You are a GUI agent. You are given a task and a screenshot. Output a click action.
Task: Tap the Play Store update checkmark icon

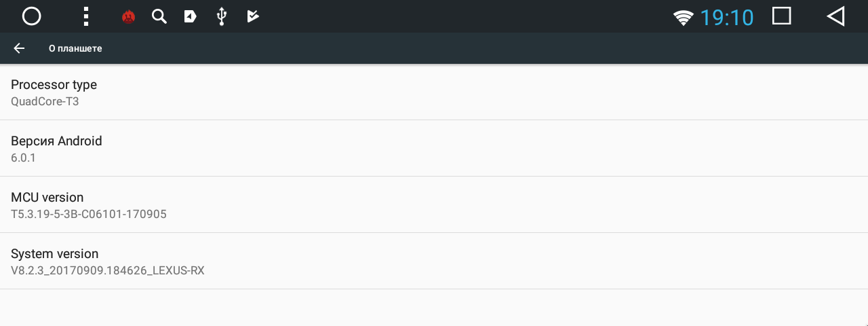point(253,16)
